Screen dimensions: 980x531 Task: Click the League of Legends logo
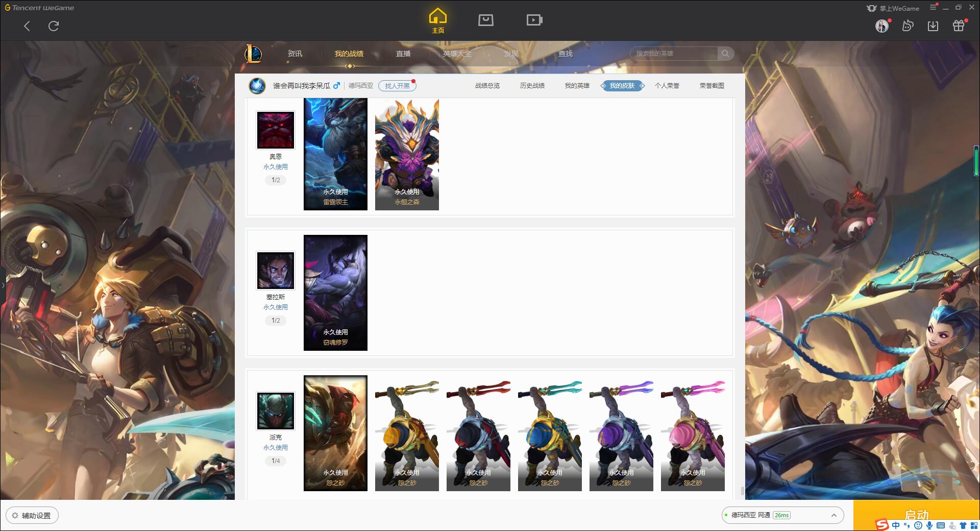[x=253, y=54]
